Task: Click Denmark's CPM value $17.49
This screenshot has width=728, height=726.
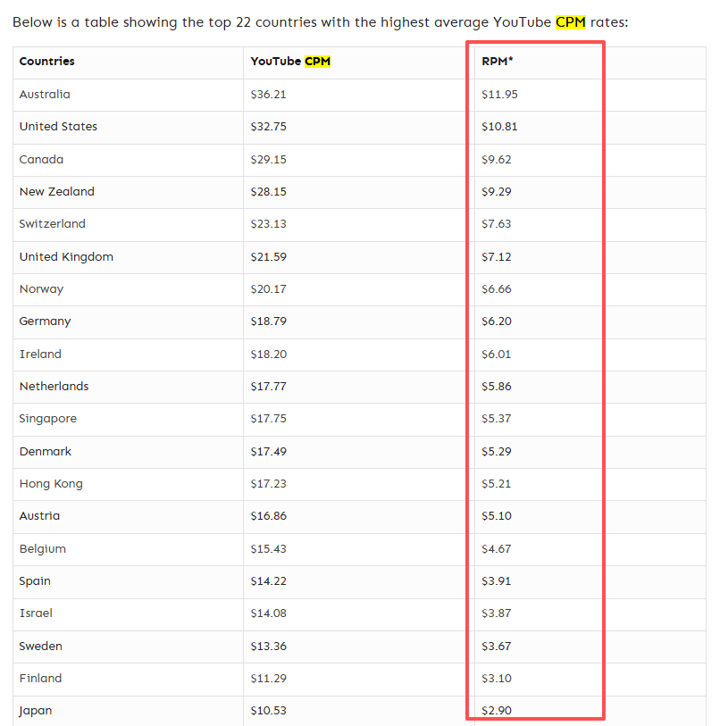Action: [x=268, y=452]
